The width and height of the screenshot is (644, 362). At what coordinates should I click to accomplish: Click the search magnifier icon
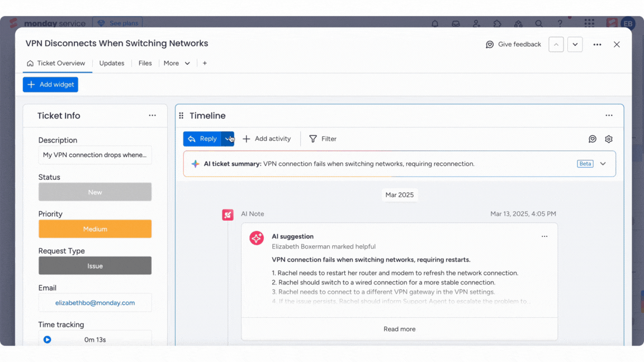(x=539, y=24)
